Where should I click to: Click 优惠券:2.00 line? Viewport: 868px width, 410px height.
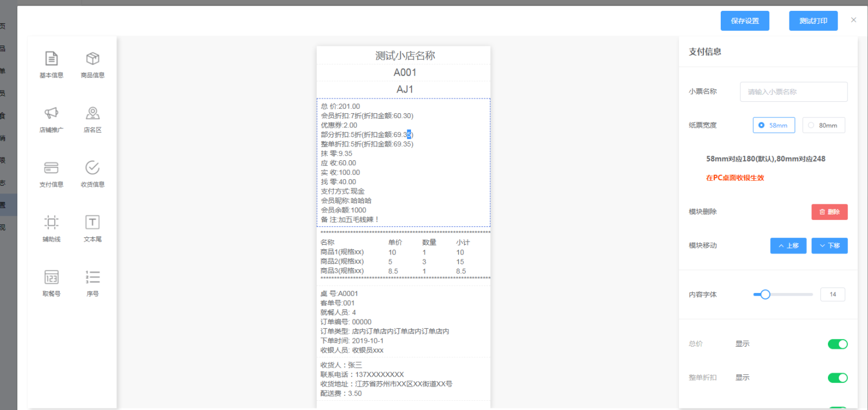339,125
